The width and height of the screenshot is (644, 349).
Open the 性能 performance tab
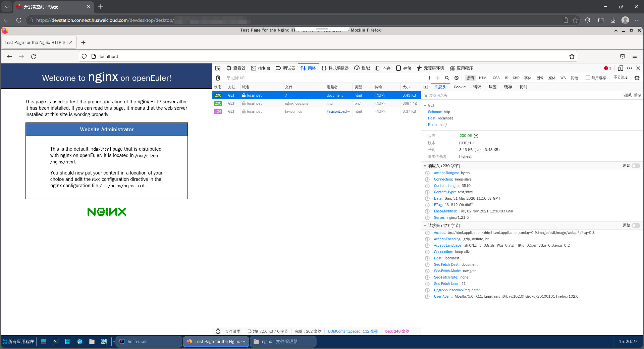point(362,68)
